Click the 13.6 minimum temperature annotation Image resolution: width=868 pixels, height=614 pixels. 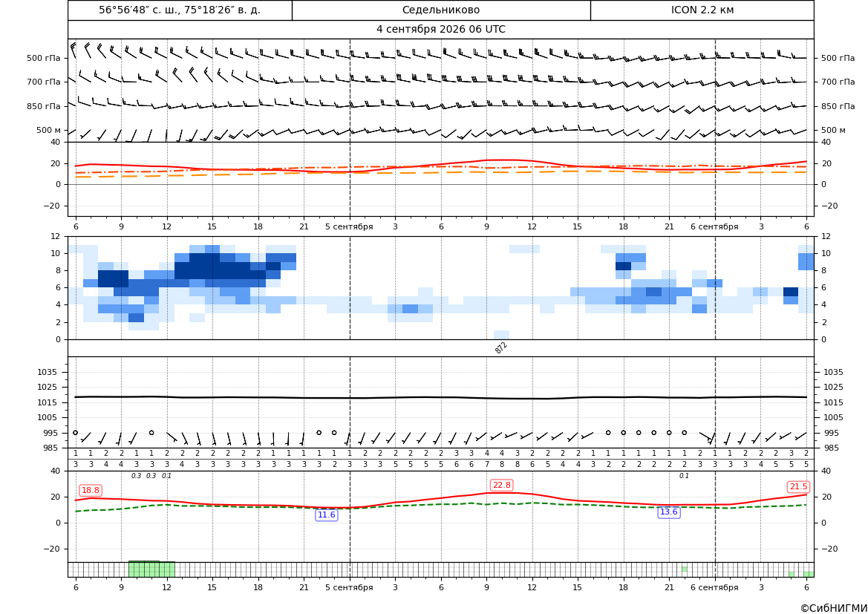668,512
